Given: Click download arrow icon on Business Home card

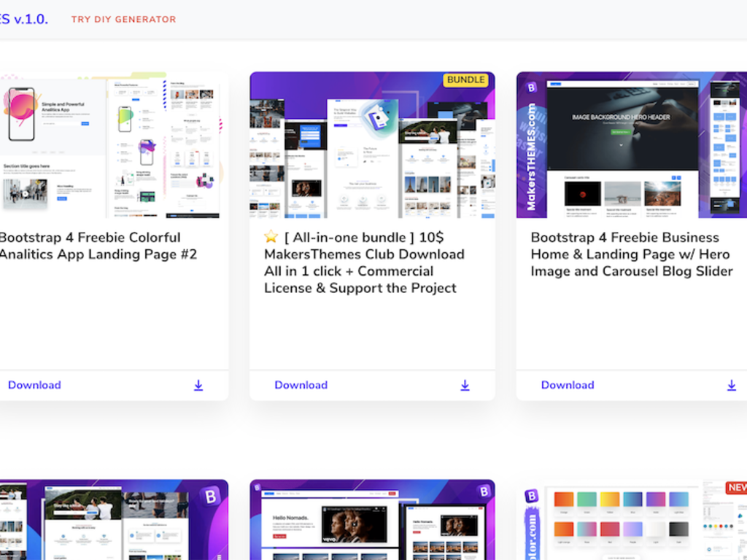Looking at the screenshot, I should [x=731, y=385].
